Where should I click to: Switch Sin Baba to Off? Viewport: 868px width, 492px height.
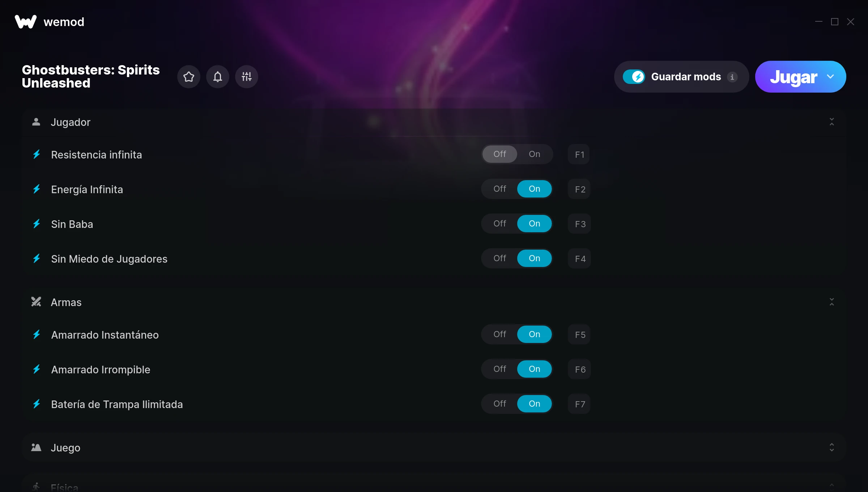click(500, 224)
